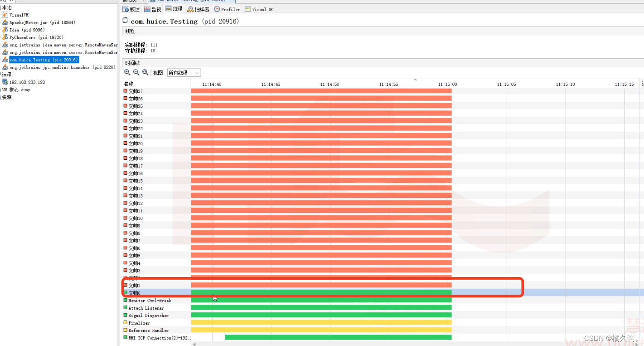This screenshot has height=346, width=644.
Task: Select thread name 文帅6
Action: tap(134, 248)
